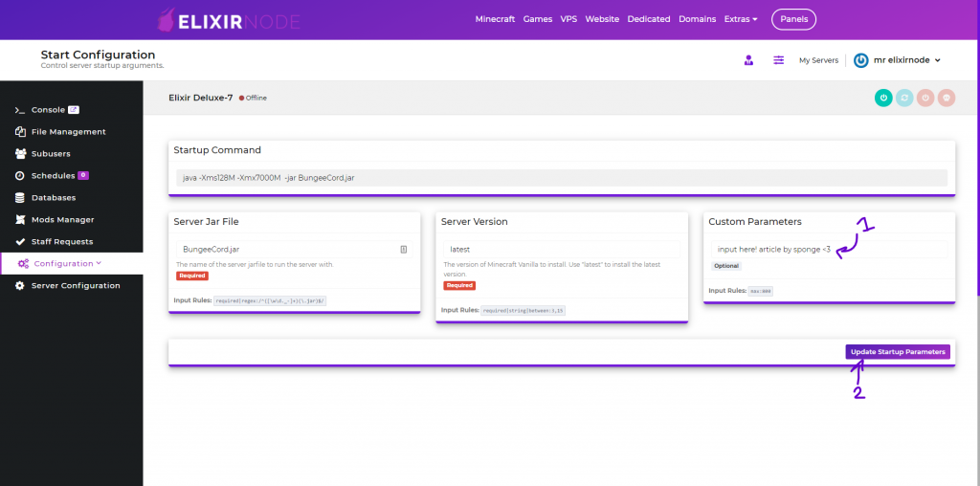Click the Schedules count badge

tap(83, 175)
